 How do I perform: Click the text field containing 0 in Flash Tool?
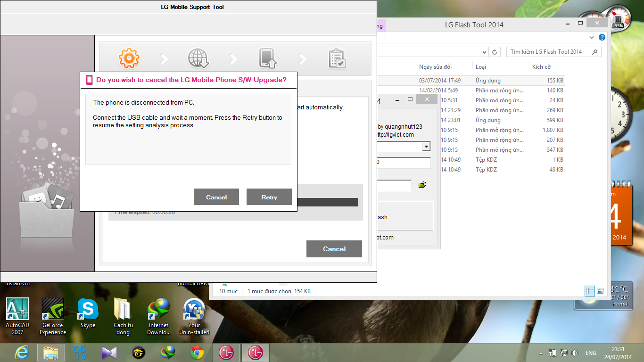[x=404, y=163]
